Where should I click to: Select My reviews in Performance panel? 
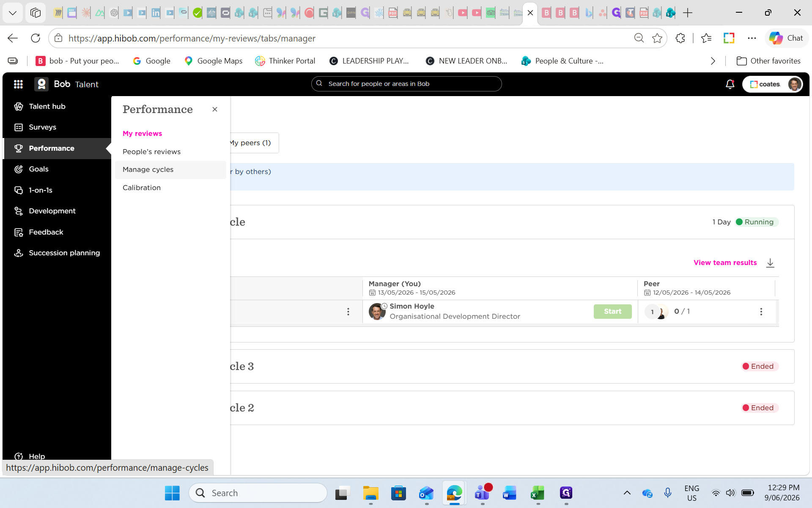[x=142, y=133]
